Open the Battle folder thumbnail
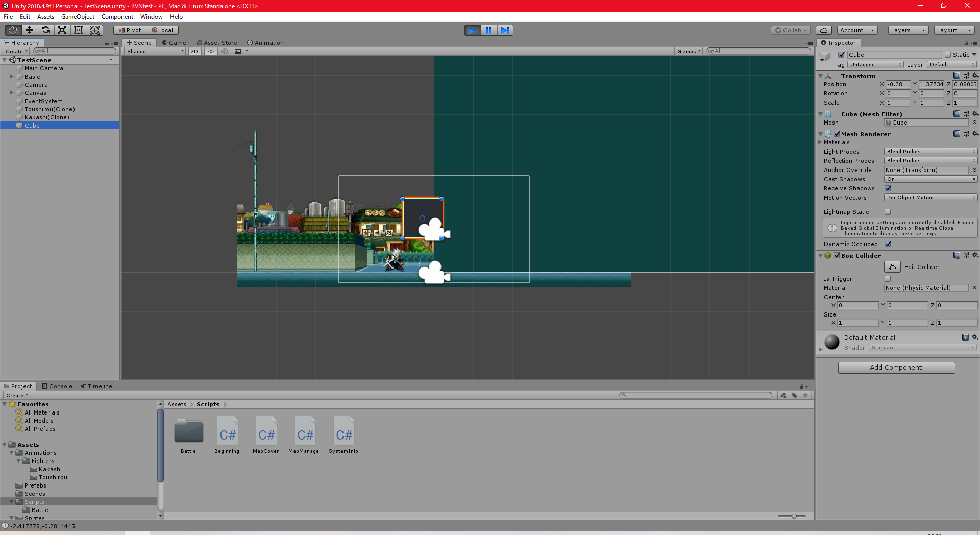 coord(188,431)
